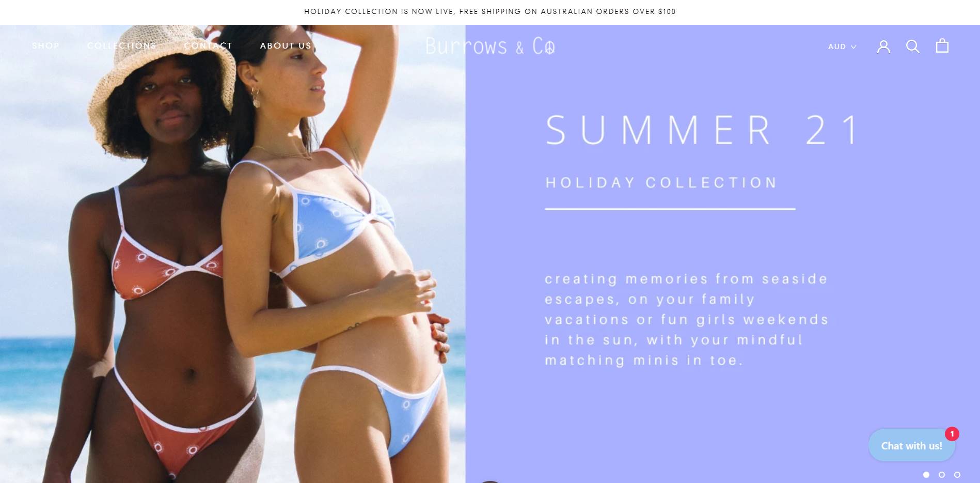Expand the AUD currency dropdown

point(842,46)
